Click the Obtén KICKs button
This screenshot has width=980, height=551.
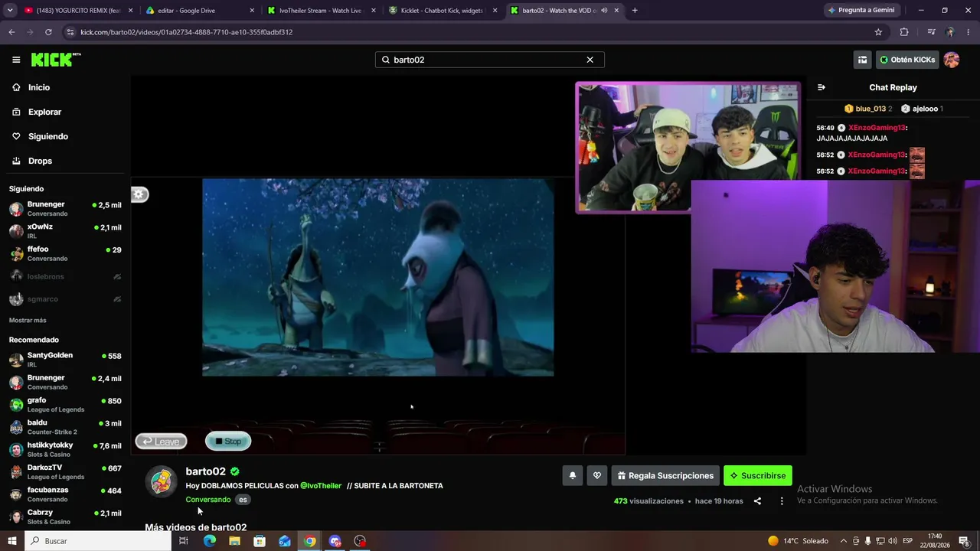click(907, 60)
